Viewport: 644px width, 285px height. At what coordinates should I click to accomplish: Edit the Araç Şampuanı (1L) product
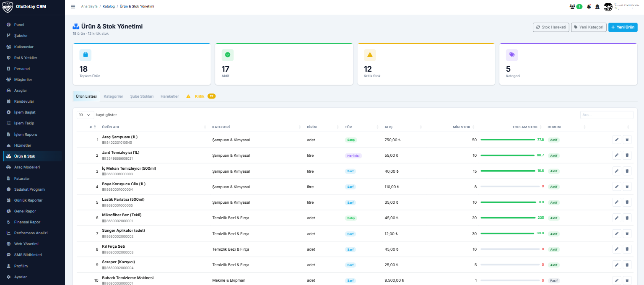617,140
